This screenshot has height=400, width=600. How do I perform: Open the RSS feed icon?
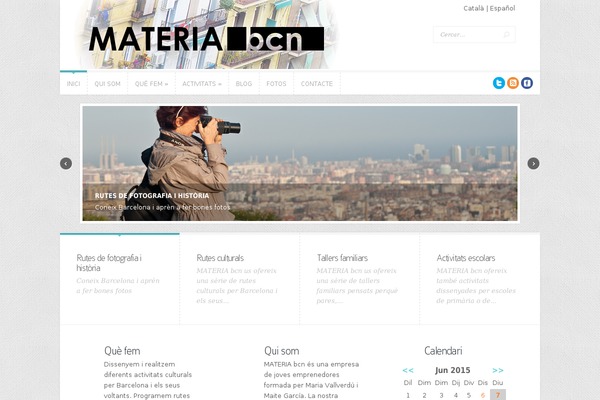(513, 83)
